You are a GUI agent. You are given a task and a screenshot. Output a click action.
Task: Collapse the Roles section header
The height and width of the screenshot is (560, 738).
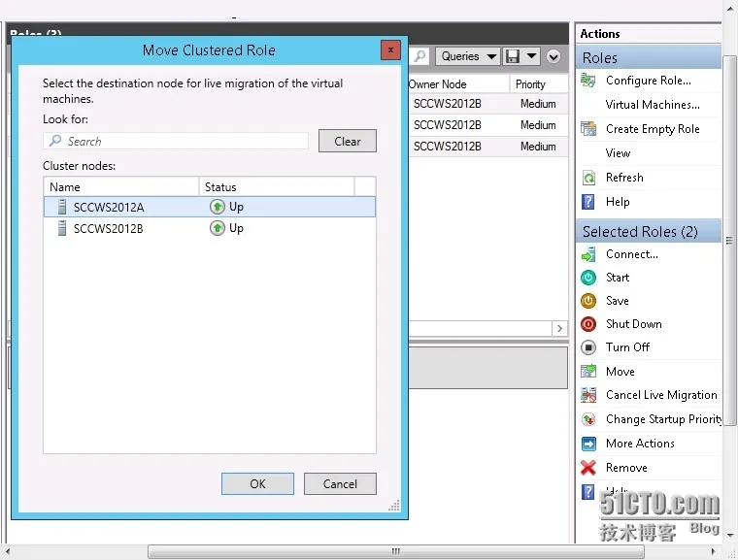coord(648,57)
